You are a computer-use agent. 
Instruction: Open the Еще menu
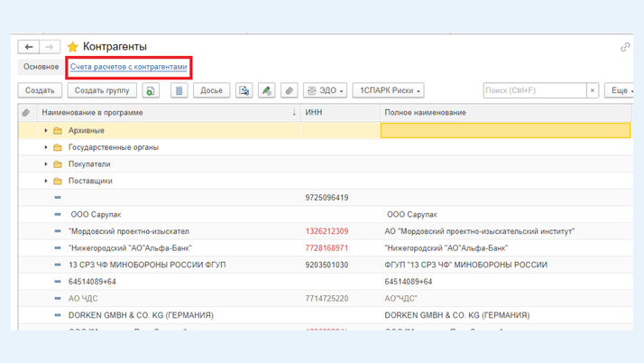coord(621,90)
